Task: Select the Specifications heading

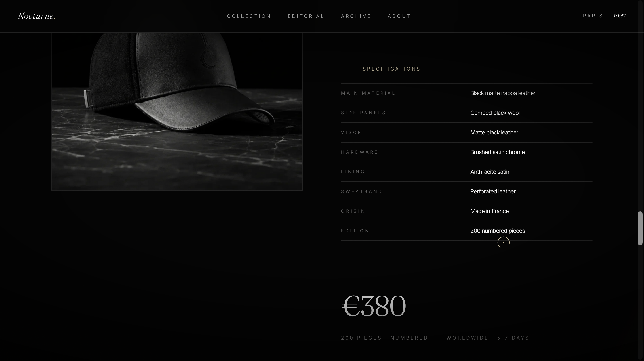Action: tap(392, 69)
